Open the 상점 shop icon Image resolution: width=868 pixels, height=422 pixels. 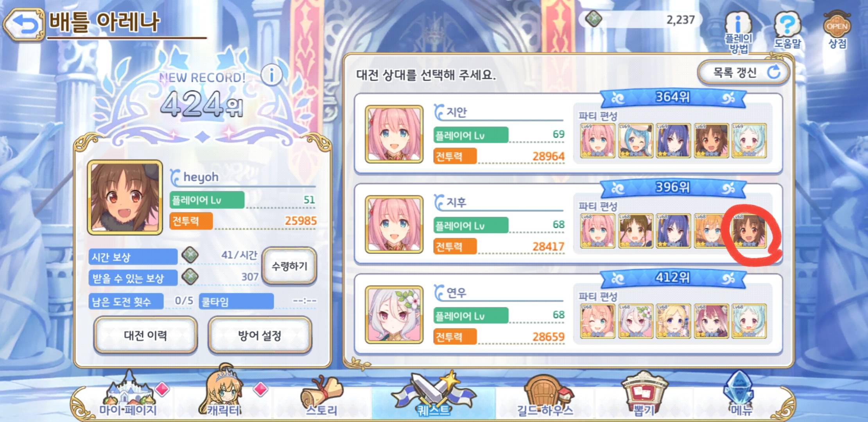coord(837,30)
